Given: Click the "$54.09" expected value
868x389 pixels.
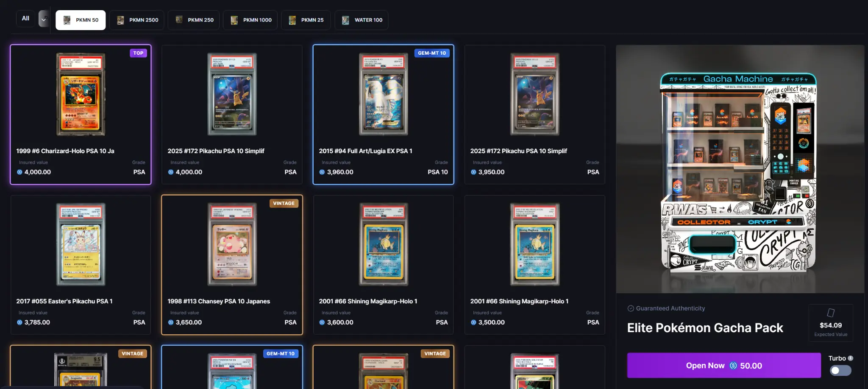Looking at the screenshot, I should point(831,325).
